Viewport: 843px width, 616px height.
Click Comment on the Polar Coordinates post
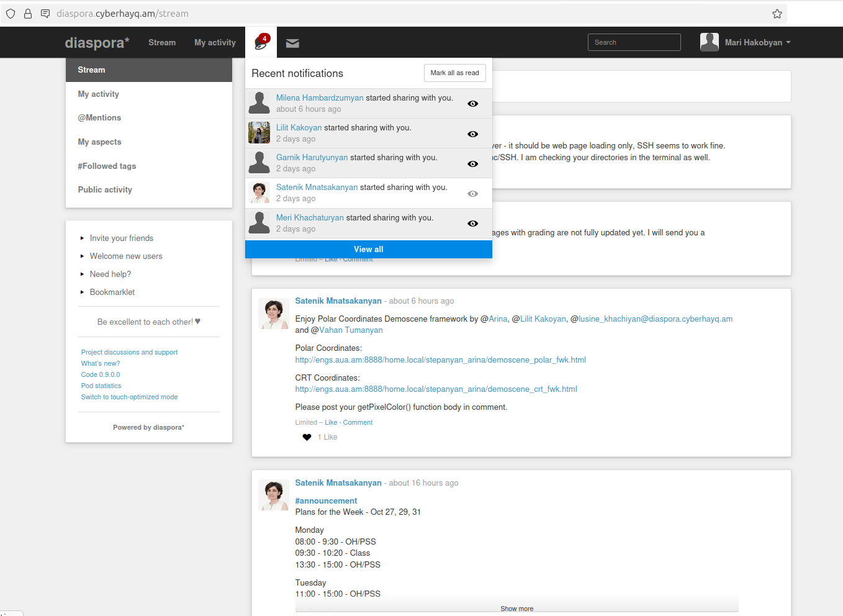[358, 422]
